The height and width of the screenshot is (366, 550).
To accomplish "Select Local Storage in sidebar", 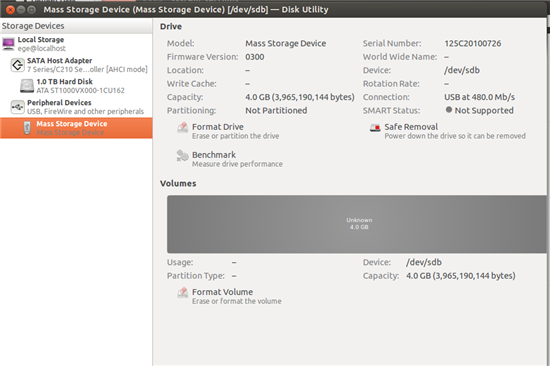I will 76,44.
